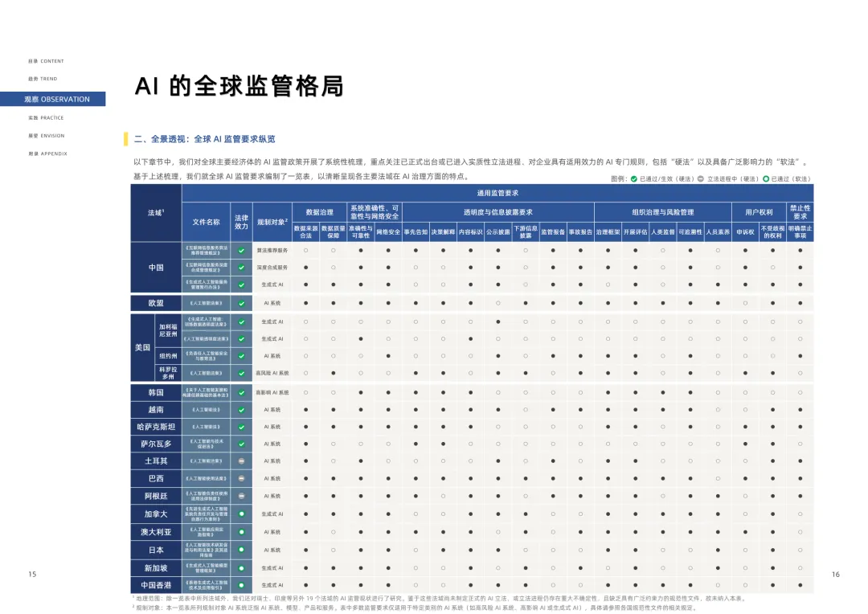Click the 通用监管要求 table header
The width and height of the screenshot is (868, 614).
[x=497, y=193]
